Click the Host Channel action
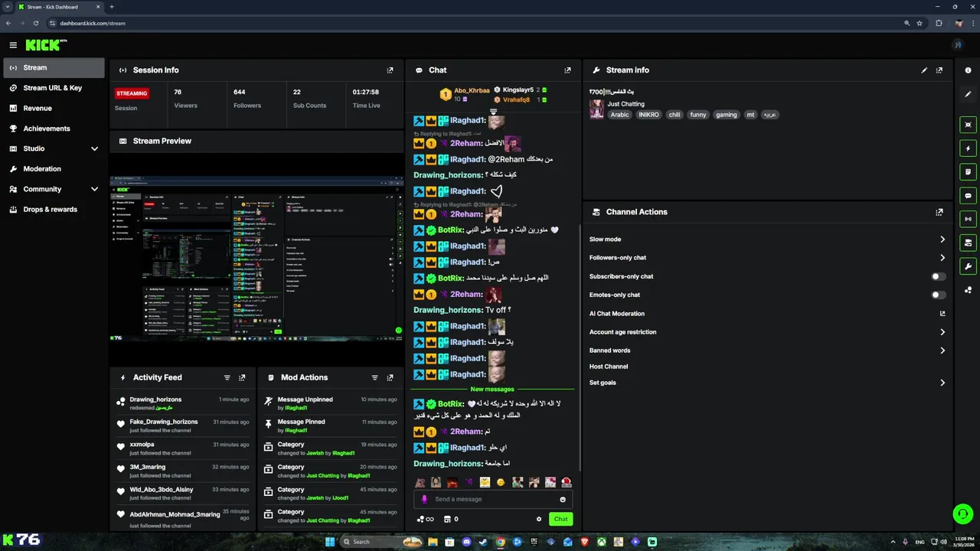This screenshot has width=980, height=551. 609,367
